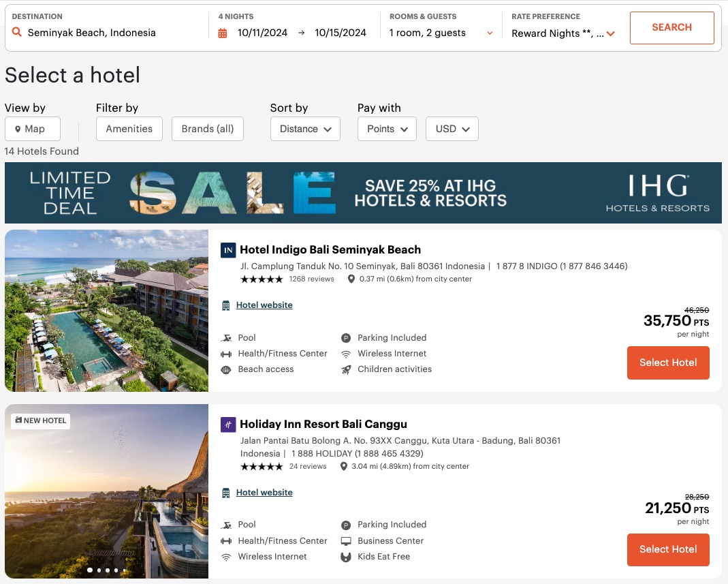Click the Pool amenity icon for Hotel Indigo
The image size is (728, 584).
pos(225,337)
